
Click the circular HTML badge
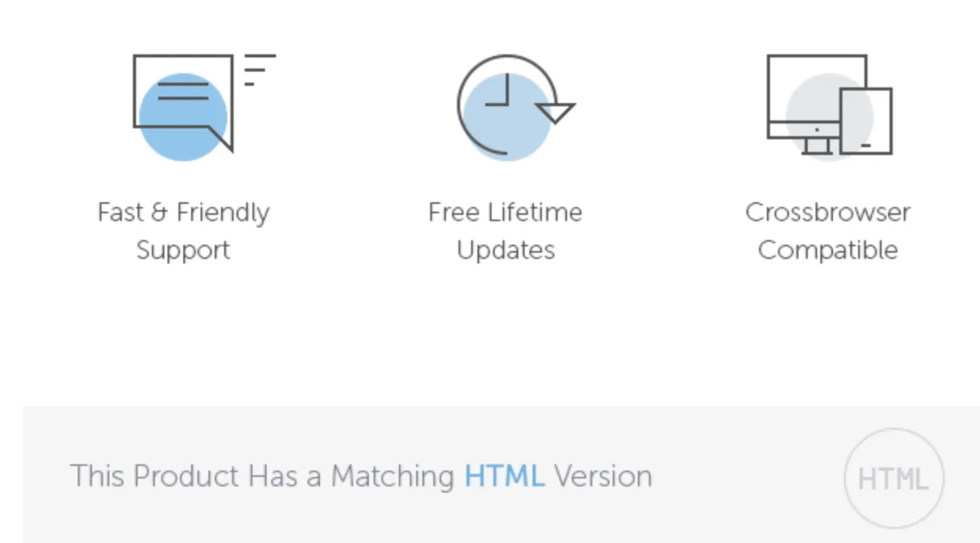(x=893, y=478)
